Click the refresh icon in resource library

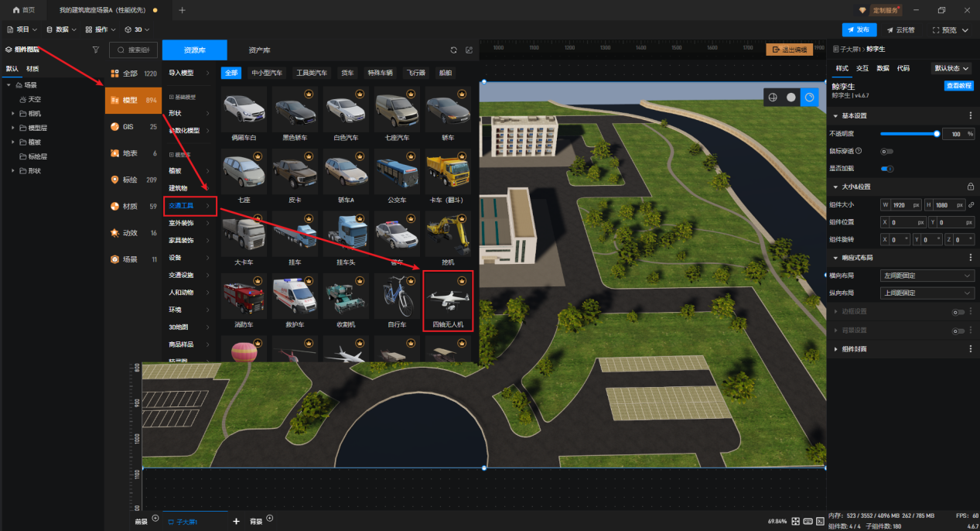click(x=454, y=50)
